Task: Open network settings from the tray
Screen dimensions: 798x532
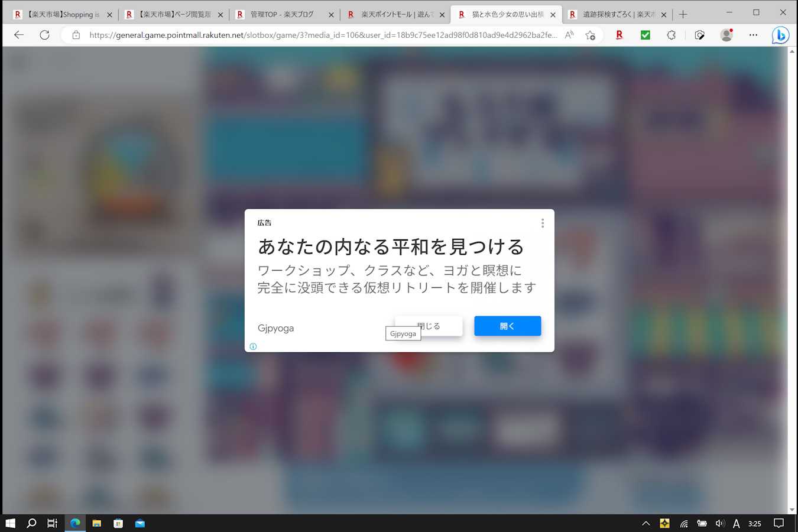Action: (683, 523)
